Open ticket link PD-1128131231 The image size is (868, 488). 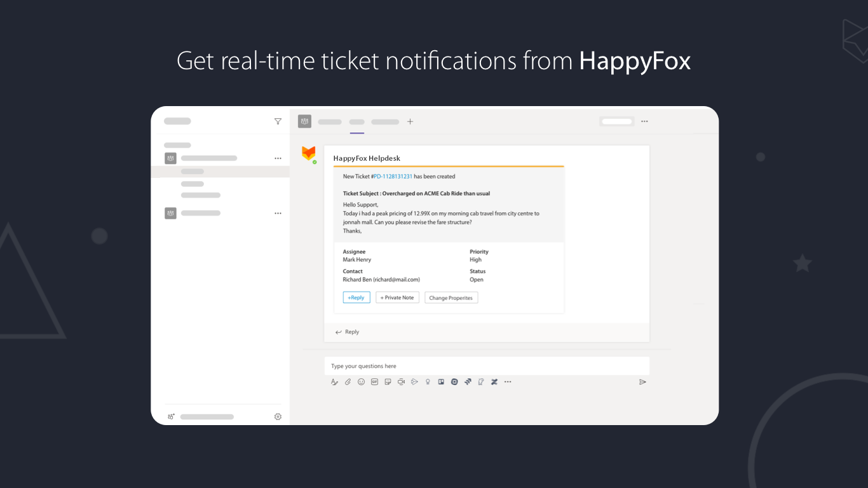click(393, 177)
